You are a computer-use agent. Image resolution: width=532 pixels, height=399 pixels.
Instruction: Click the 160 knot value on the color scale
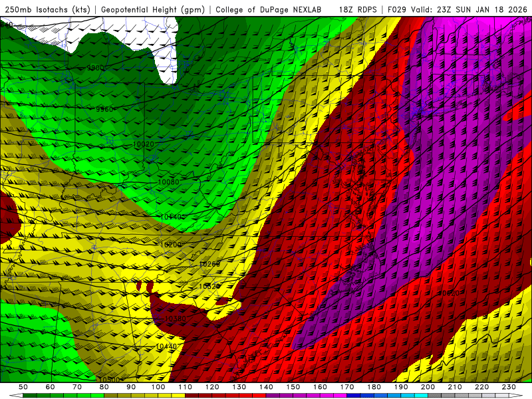pos(321,387)
